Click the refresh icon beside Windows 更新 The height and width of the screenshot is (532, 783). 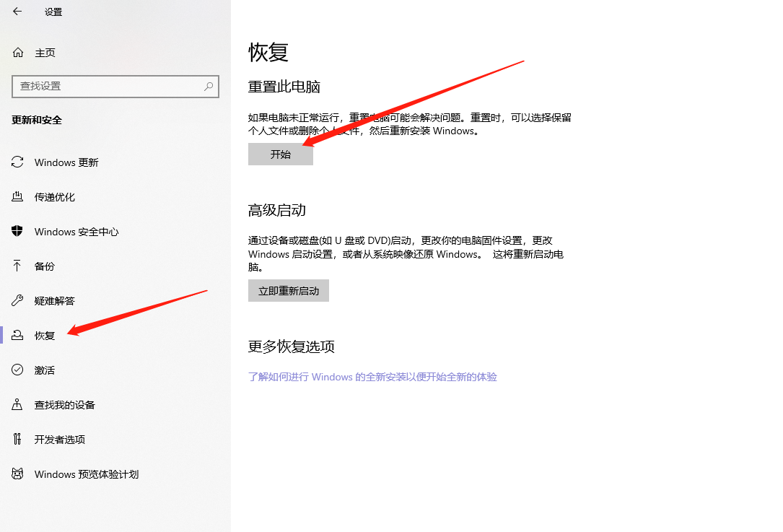point(17,162)
